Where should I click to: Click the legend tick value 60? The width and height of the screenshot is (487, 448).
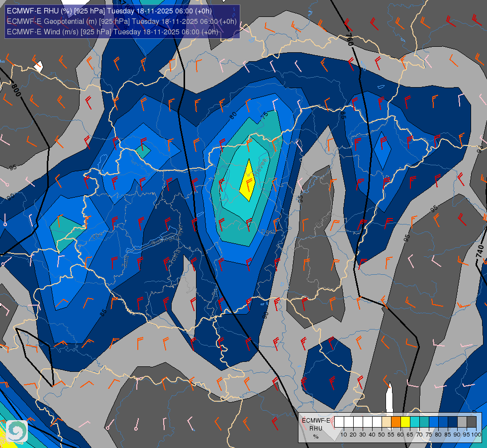pos(400,435)
